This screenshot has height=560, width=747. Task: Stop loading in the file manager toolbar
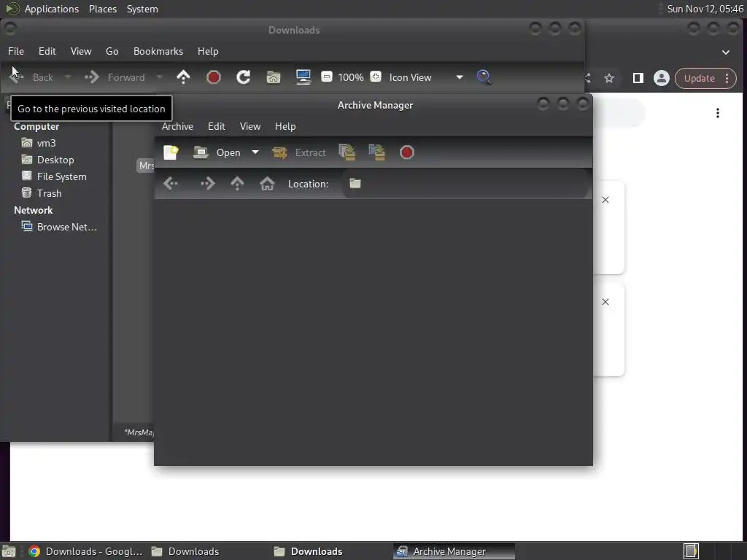(x=214, y=77)
